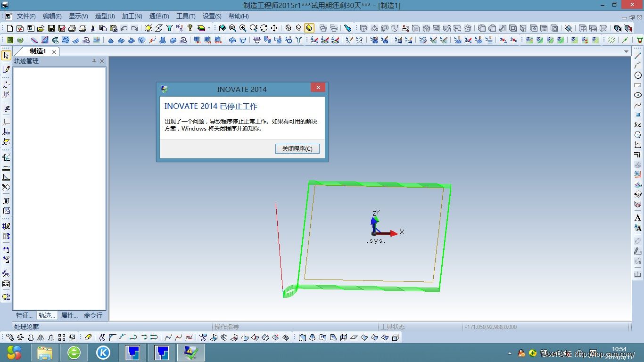Select the Circle drawing tool
Image resolution: width=644 pixels, height=362 pixels.
coord(638,75)
